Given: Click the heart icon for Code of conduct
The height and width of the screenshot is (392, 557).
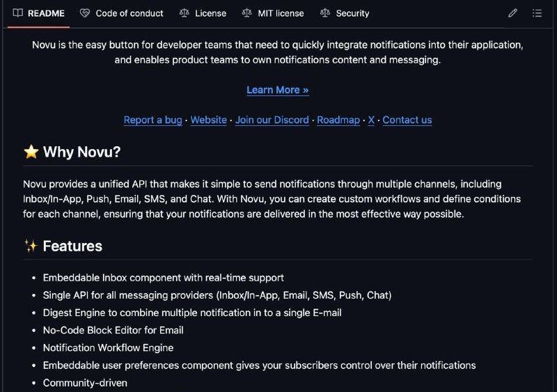Looking at the screenshot, I should [x=85, y=13].
